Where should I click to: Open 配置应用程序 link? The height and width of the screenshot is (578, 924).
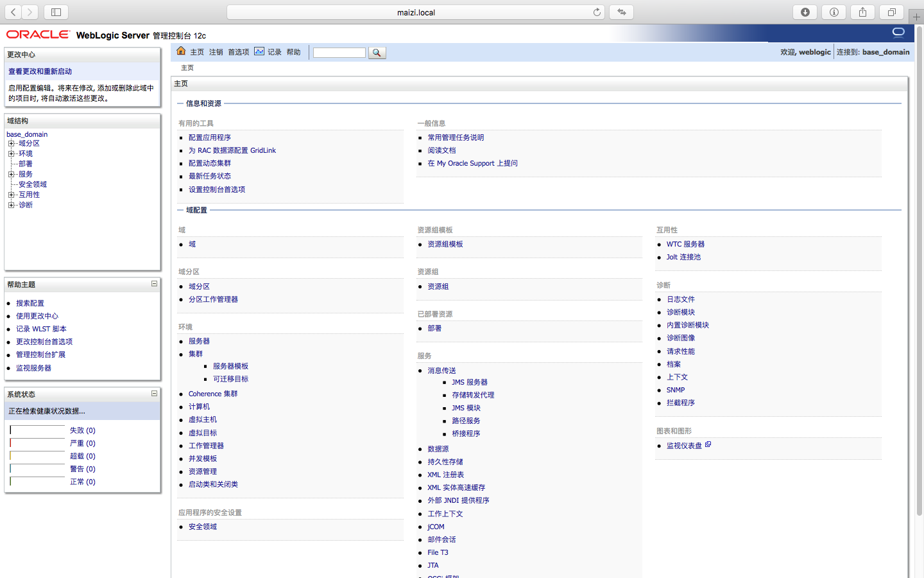click(210, 137)
